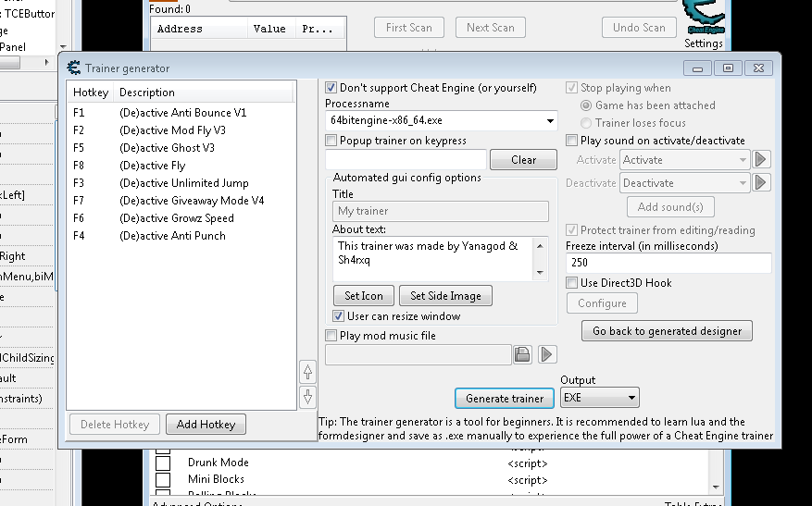Enable Popup trainer on keypress

pos(331,141)
